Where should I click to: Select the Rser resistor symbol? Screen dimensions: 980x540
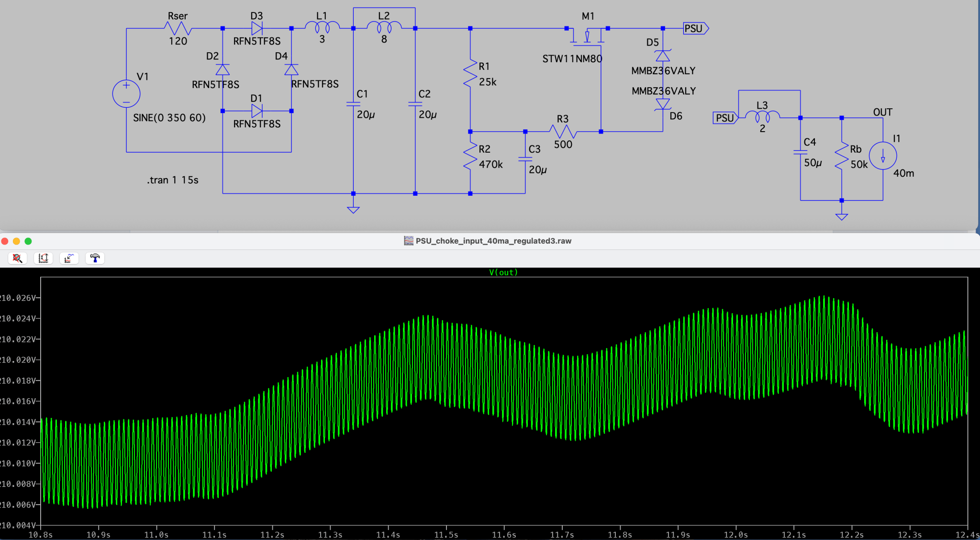click(x=178, y=29)
